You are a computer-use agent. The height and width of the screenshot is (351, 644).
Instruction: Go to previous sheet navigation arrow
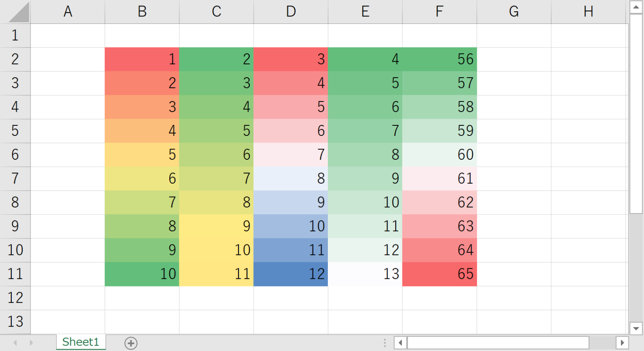(x=16, y=343)
